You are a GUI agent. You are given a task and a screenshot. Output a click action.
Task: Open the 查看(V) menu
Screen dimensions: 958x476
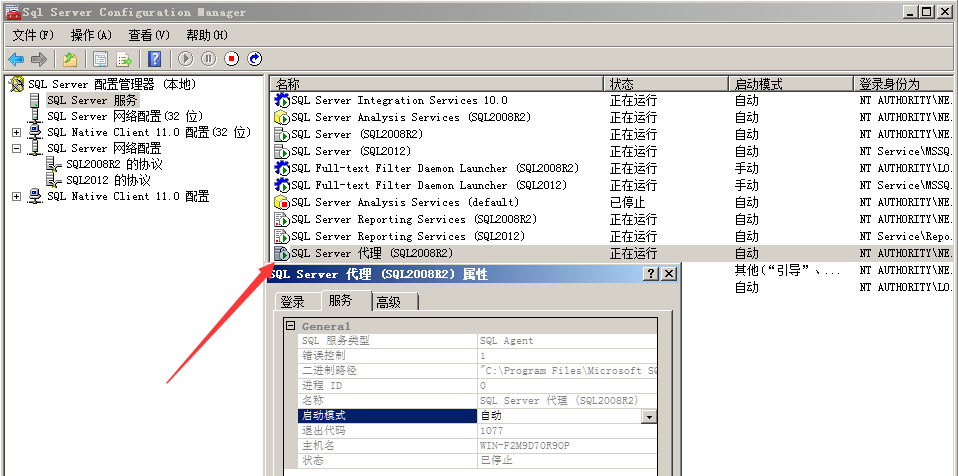[149, 35]
